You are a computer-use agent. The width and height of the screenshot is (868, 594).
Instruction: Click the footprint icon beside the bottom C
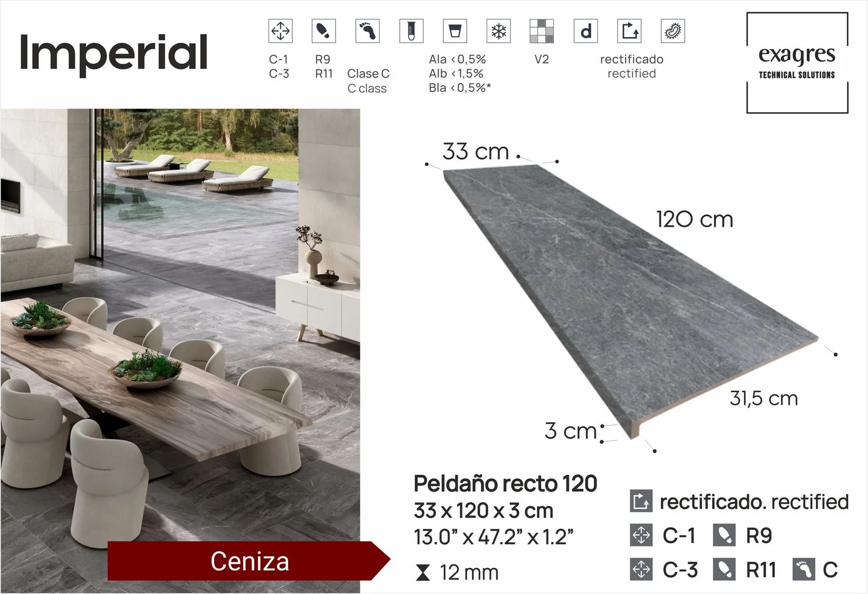804,569
